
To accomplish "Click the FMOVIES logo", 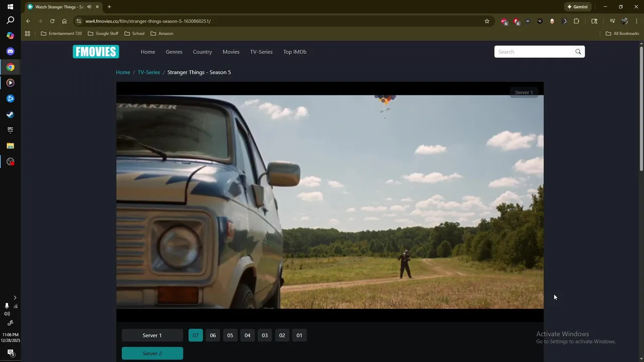I will click(x=96, y=52).
